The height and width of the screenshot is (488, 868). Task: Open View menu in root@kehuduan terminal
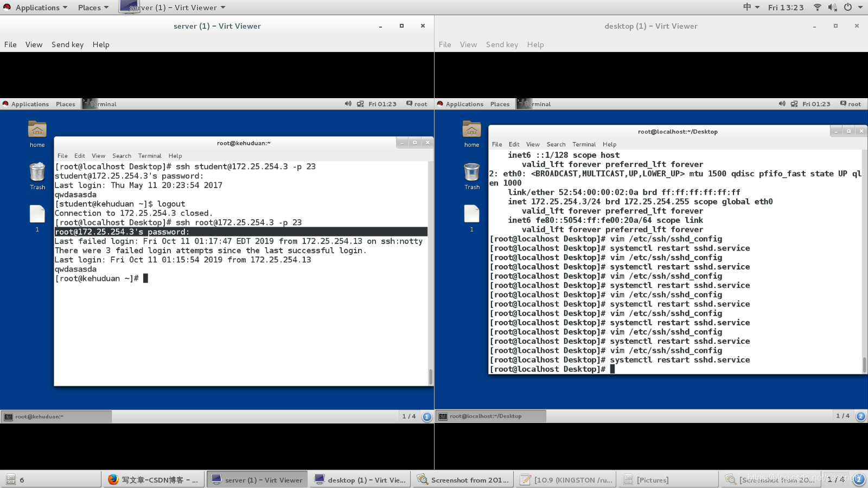point(98,156)
